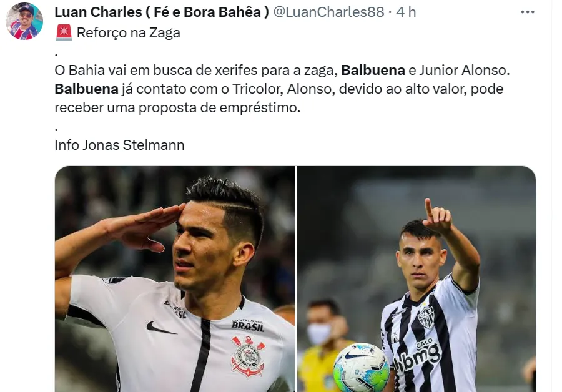562x392 pixels.
Task: Click the Reforço na Zaga headline text
Action: pyautogui.click(x=128, y=33)
